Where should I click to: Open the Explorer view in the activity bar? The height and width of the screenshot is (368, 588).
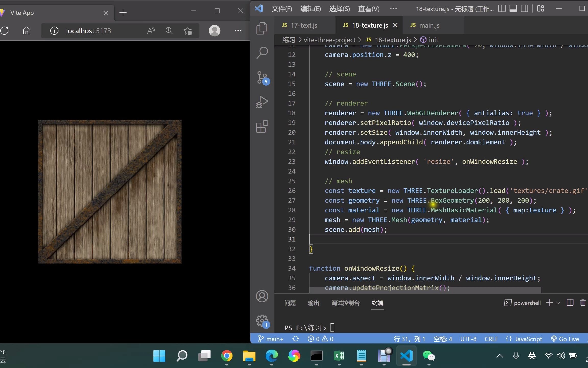262,28
